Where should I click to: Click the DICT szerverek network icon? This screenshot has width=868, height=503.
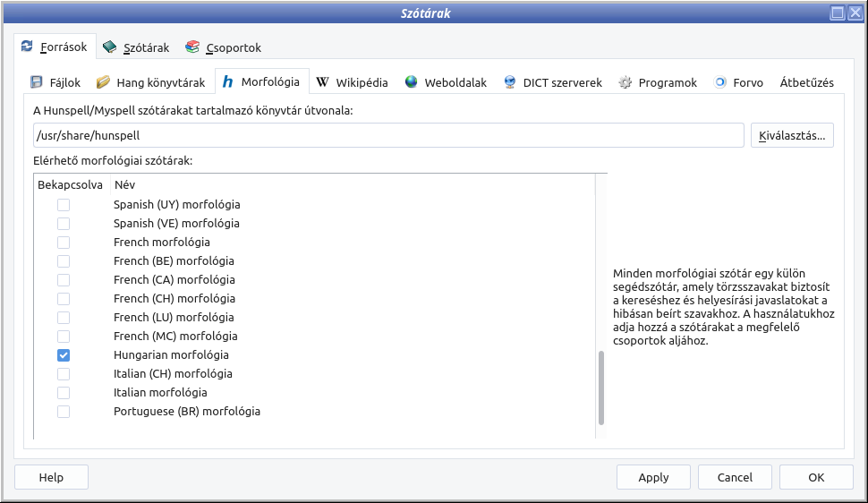click(510, 82)
